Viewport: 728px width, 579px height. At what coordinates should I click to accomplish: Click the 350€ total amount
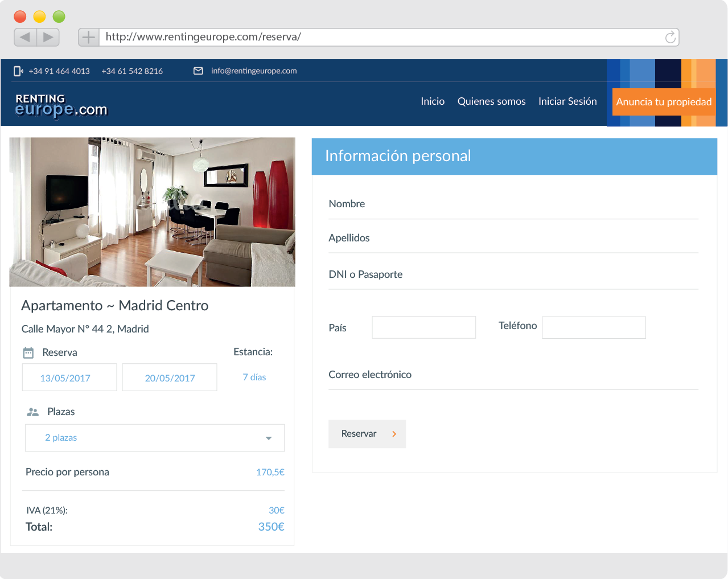click(x=272, y=527)
